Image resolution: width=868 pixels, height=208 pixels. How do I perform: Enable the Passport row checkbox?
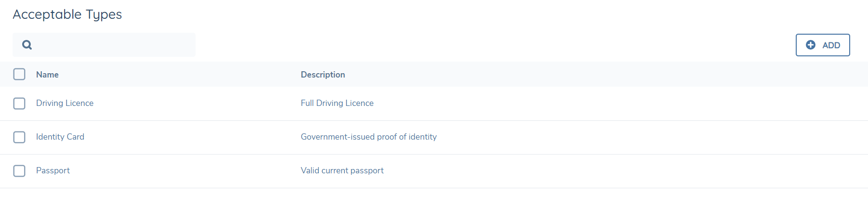coord(19,171)
